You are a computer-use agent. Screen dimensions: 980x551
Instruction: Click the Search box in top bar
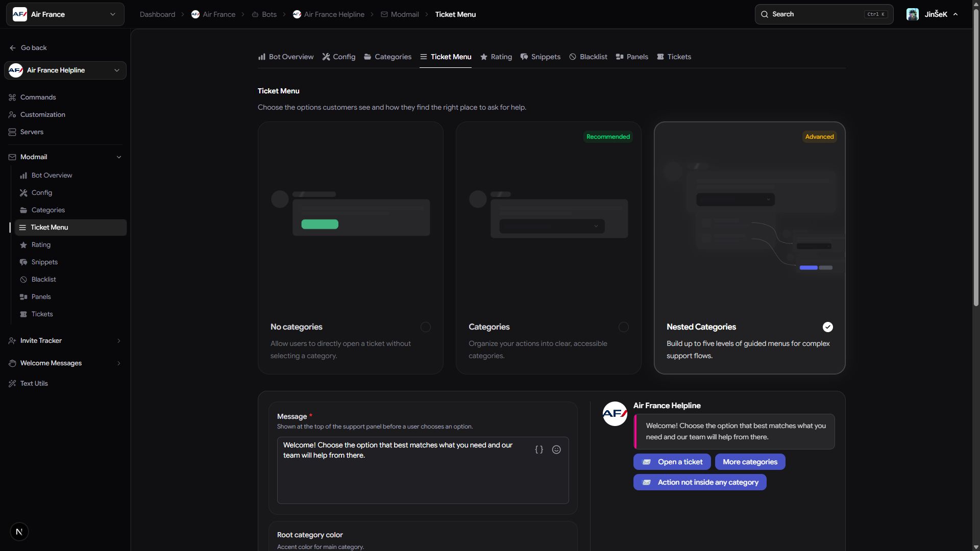(824, 14)
